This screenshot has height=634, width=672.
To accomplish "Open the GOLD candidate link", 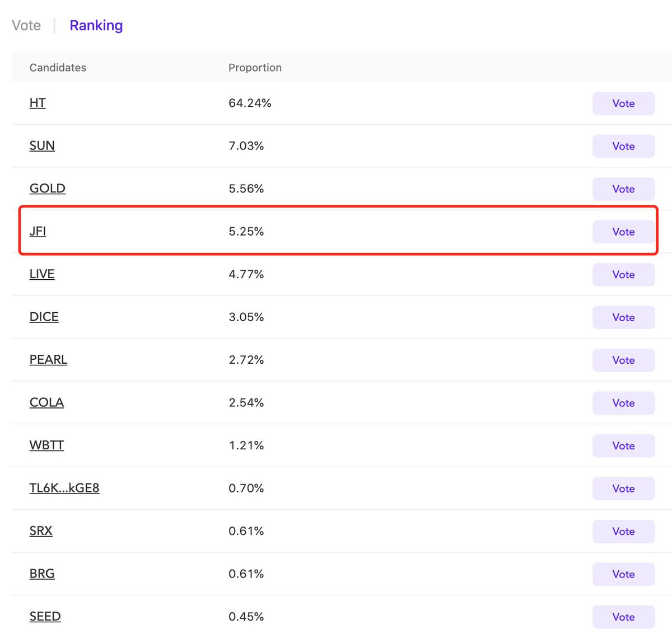I will (48, 189).
